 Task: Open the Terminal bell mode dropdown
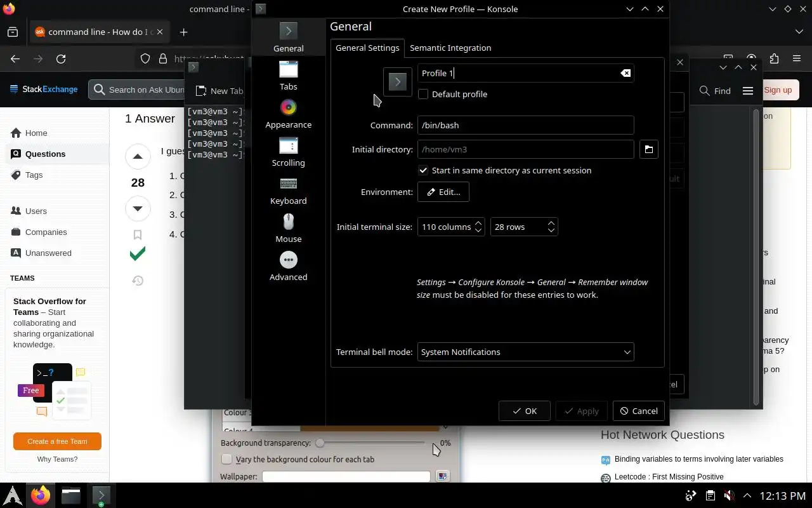525,352
